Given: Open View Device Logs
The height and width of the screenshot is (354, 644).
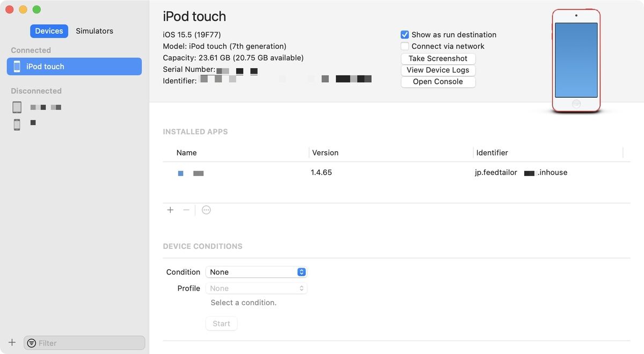Looking at the screenshot, I should [438, 70].
